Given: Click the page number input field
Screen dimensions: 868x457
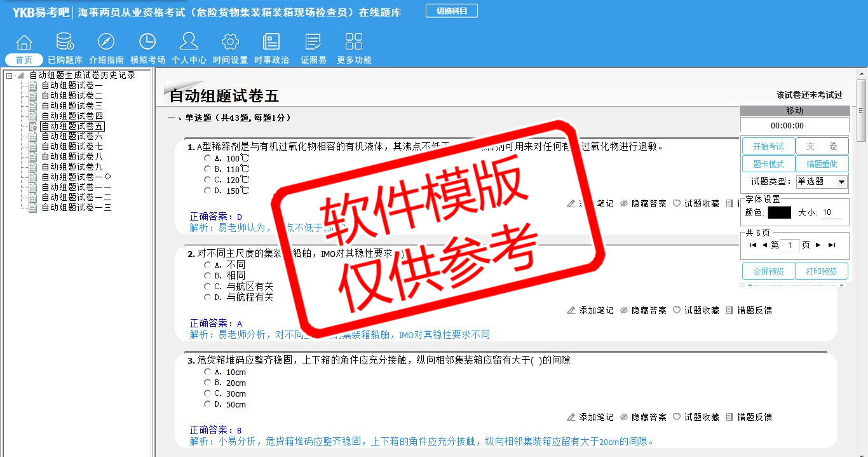Looking at the screenshot, I should pyautogui.click(x=789, y=245).
